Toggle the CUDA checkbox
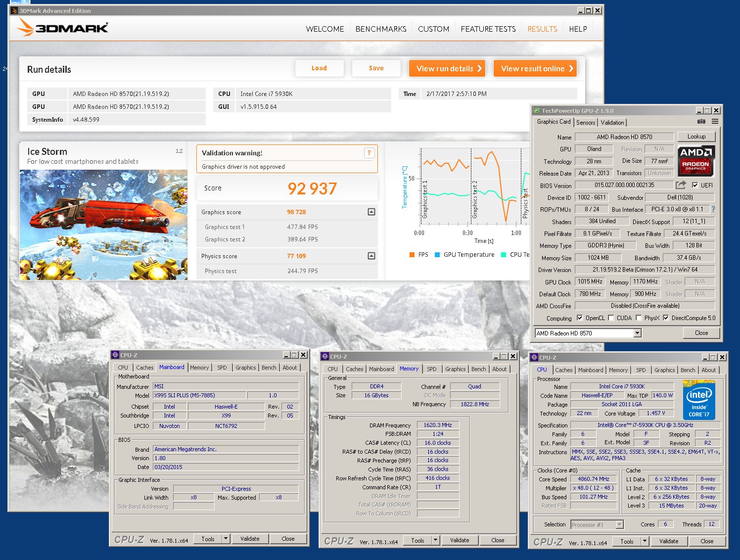The width and height of the screenshot is (740, 560). point(611,318)
